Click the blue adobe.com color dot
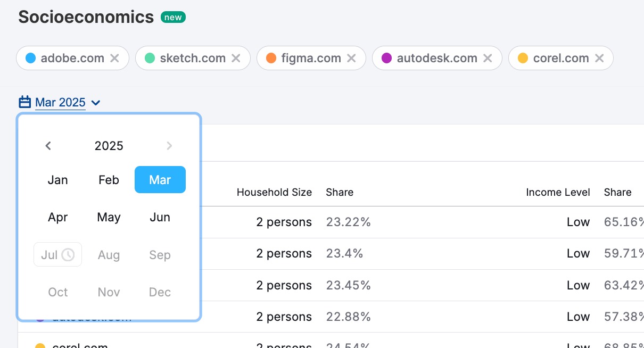 pyautogui.click(x=30, y=58)
